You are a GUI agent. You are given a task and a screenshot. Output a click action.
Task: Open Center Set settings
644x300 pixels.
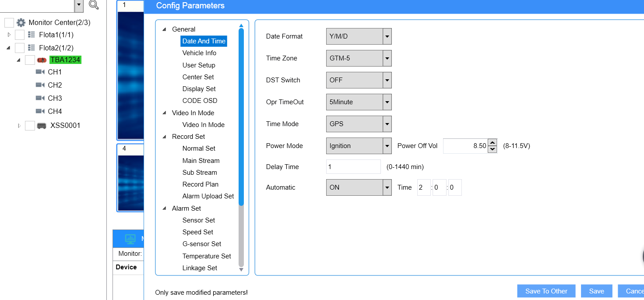(x=198, y=77)
